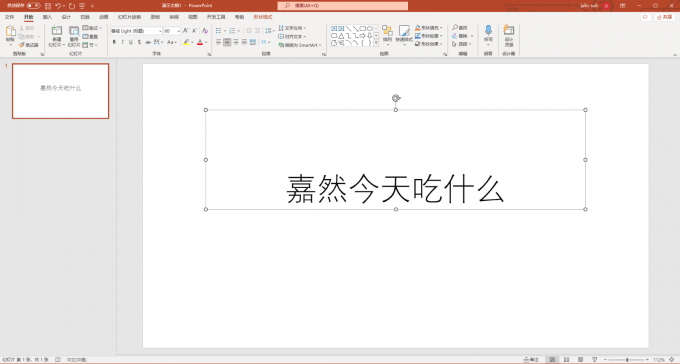Open the 文件 (File) tab
The width and height of the screenshot is (680, 364).
10,17
